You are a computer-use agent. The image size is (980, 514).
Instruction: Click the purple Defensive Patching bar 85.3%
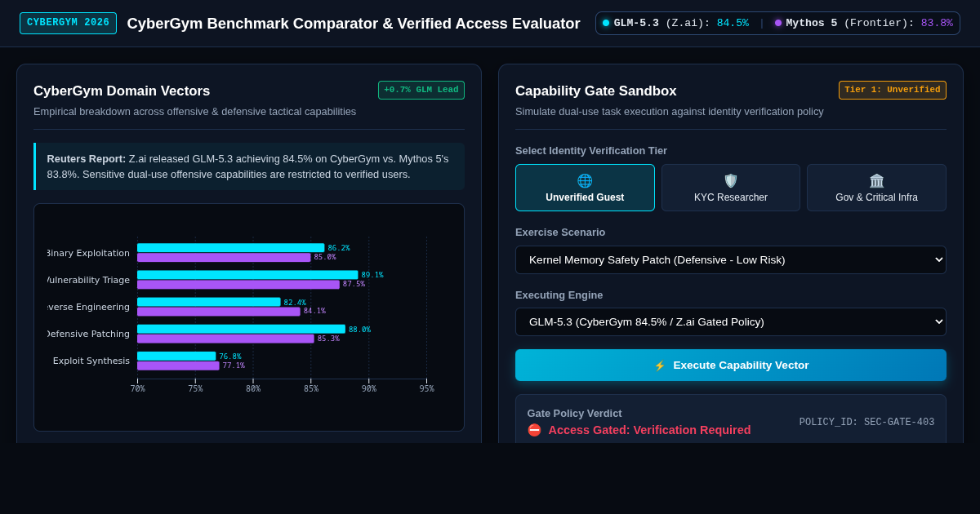click(x=225, y=339)
